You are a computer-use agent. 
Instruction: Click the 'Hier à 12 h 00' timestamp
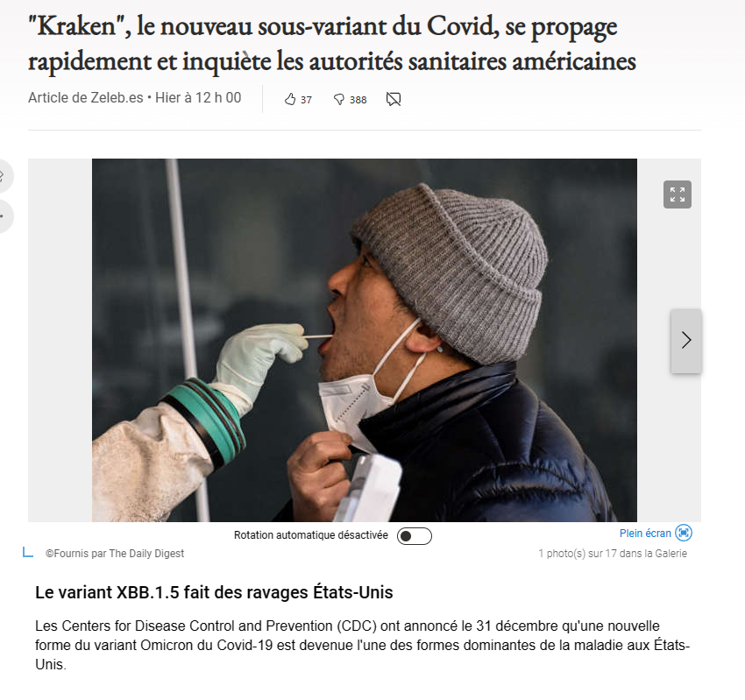pyautogui.click(x=198, y=97)
